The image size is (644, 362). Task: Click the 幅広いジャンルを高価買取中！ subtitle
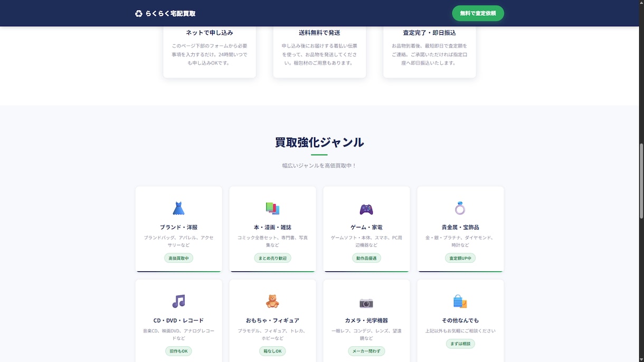319,166
